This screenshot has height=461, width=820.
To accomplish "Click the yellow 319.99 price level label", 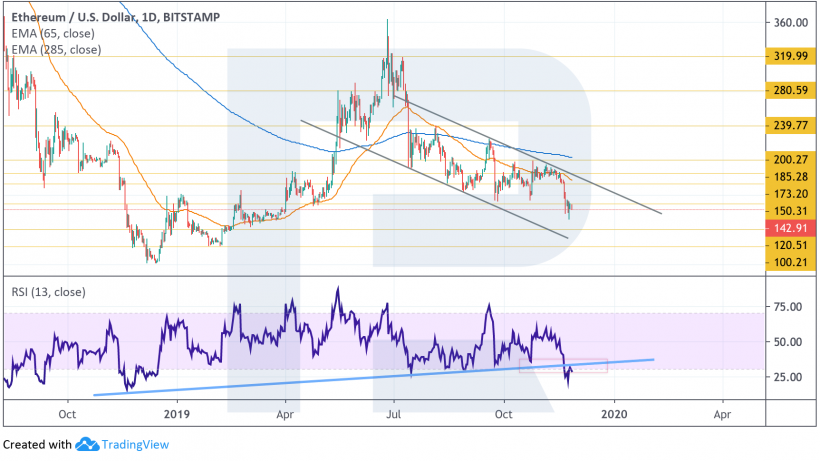I will pos(782,56).
